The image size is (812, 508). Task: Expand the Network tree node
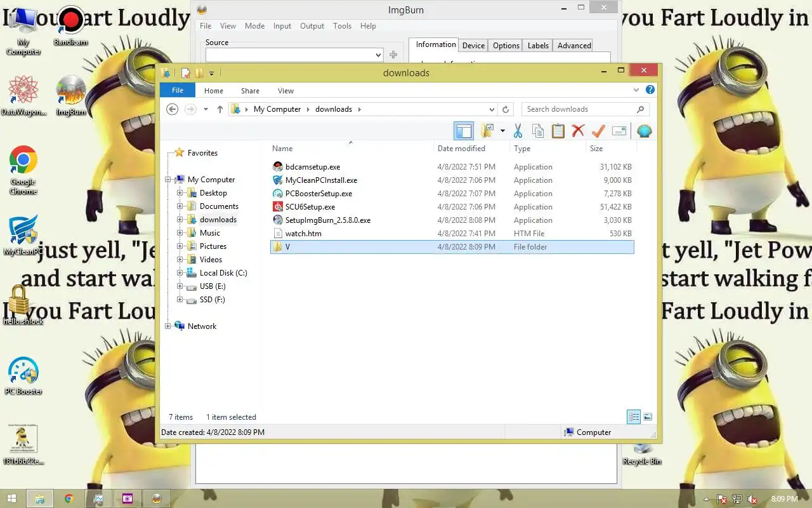(x=169, y=326)
